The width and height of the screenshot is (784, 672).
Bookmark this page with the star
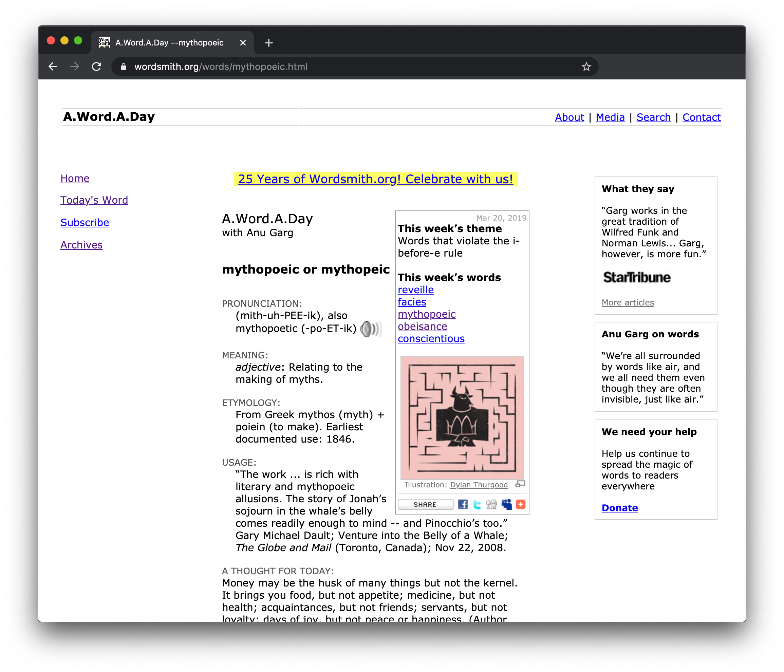coord(586,67)
